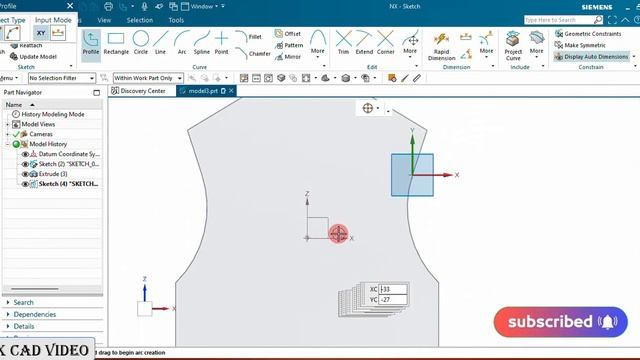Screen dimensions: 640x360
Task: Toggle visibility of Sketch (4)
Action: (25, 184)
